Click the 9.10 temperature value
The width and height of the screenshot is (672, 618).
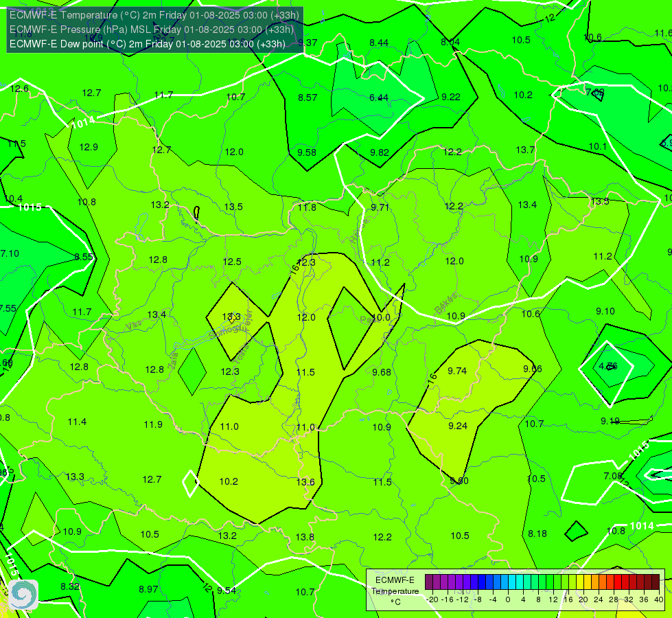(605, 311)
